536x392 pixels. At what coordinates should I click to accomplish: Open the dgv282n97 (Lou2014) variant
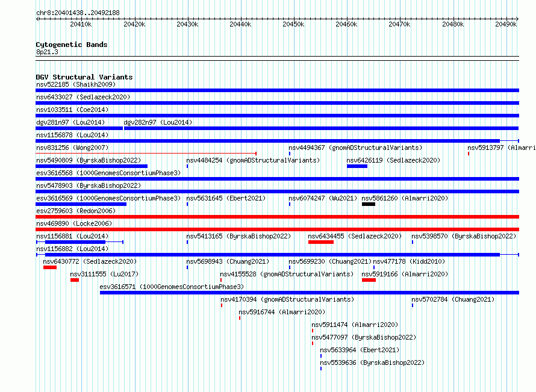(x=158, y=122)
